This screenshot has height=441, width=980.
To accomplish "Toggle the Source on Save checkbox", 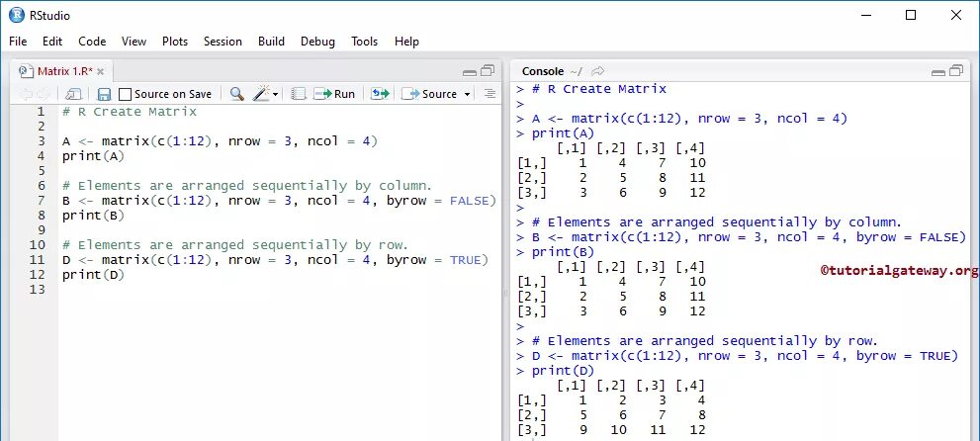I will 125,94.
